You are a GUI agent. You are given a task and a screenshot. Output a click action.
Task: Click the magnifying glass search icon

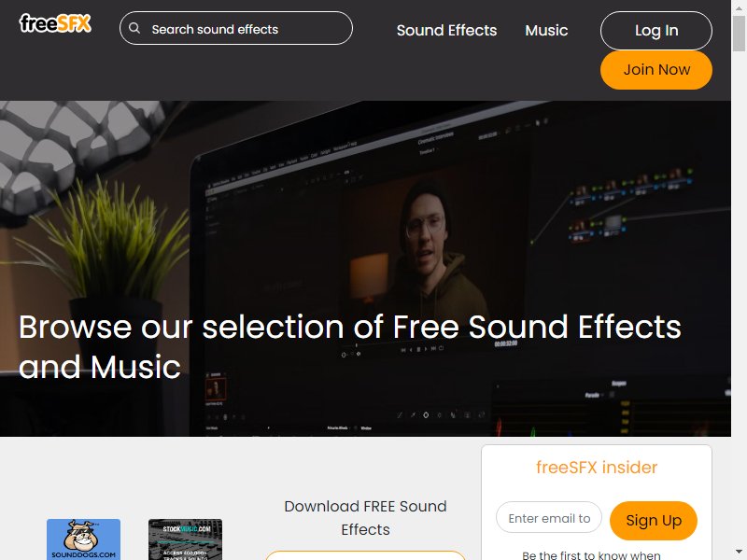tap(134, 29)
